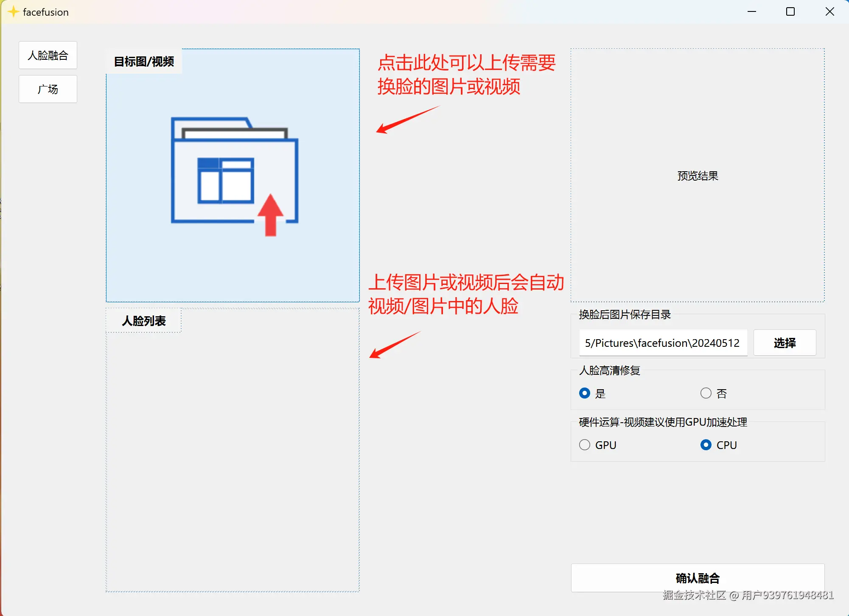The width and height of the screenshot is (849, 616).
Task: Click the 人脸列表 header label
Action: 144,321
